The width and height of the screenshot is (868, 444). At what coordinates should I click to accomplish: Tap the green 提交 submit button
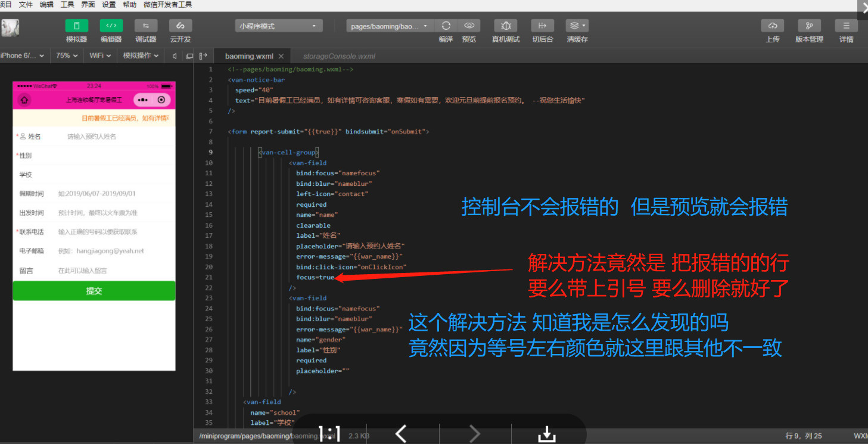pos(94,291)
